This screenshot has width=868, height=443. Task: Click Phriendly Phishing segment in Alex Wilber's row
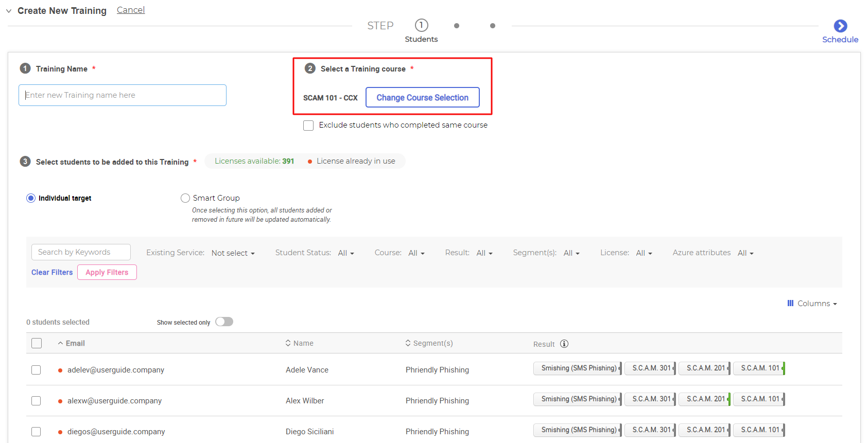click(x=437, y=401)
